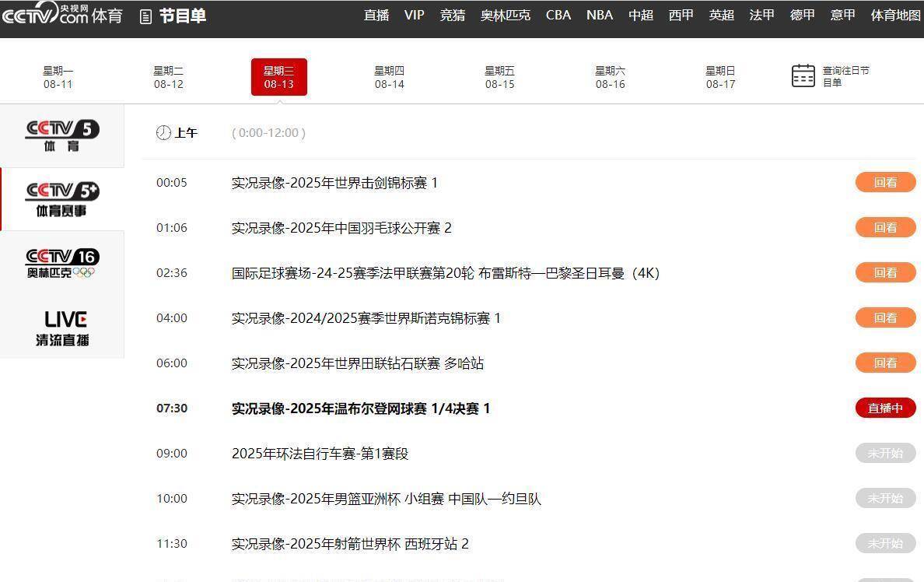This screenshot has height=582, width=924.
Task: Click the CCTV.com sports logo
Action: coord(62,15)
